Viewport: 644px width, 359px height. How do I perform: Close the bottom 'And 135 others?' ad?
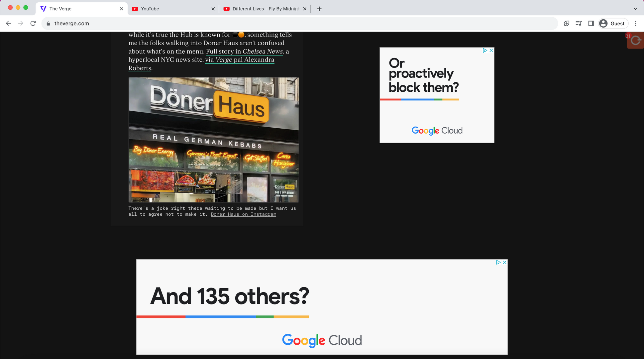(504, 262)
